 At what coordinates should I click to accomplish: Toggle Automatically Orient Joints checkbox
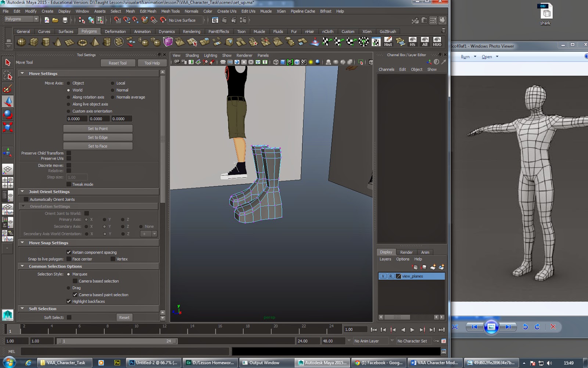pos(26,199)
